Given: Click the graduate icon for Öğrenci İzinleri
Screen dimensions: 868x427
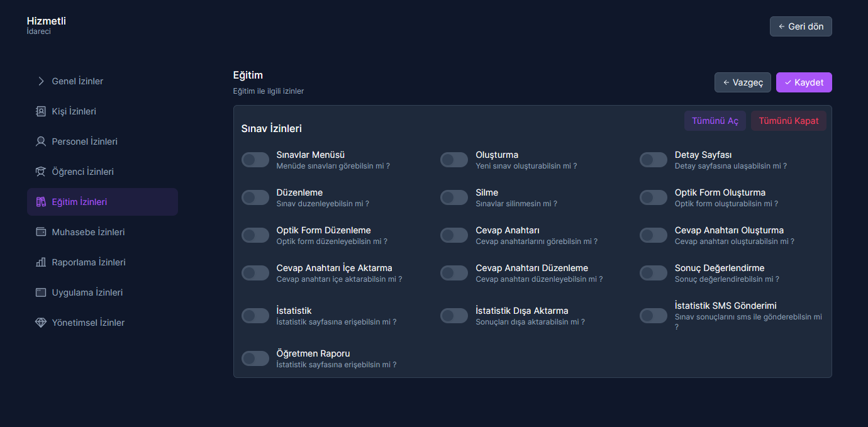Looking at the screenshot, I should [x=41, y=172].
